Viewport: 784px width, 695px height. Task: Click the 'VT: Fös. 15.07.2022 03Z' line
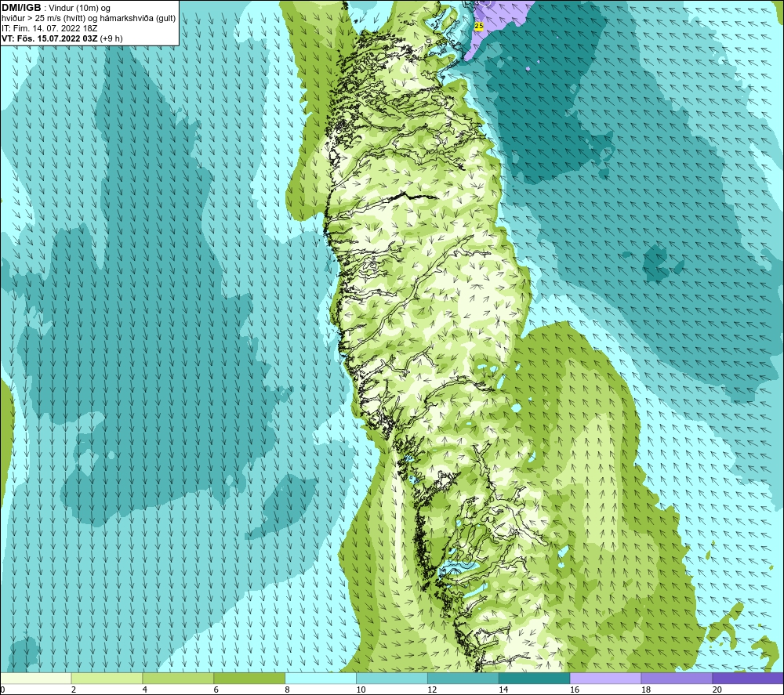click(49, 38)
